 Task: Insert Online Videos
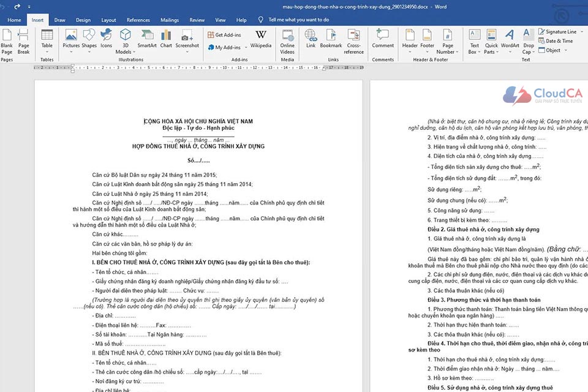click(x=287, y=41)
